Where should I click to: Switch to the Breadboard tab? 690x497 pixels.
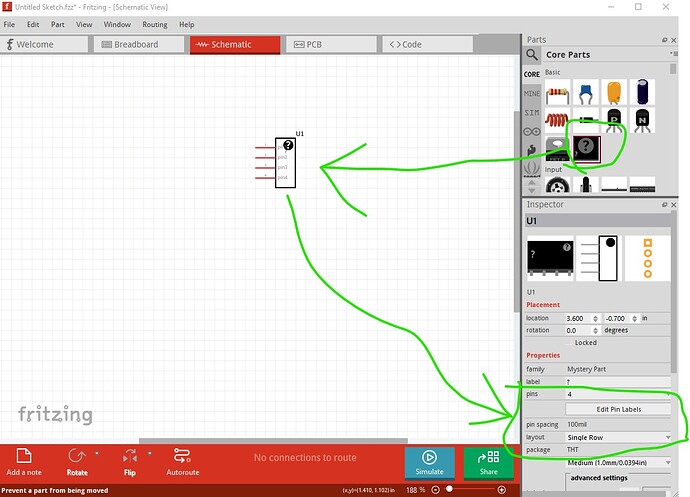pyautogui.click(x=139, y=44)
